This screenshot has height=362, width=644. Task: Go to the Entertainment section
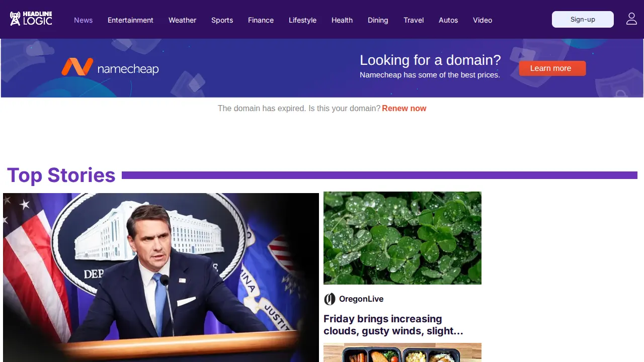(130, 20)
